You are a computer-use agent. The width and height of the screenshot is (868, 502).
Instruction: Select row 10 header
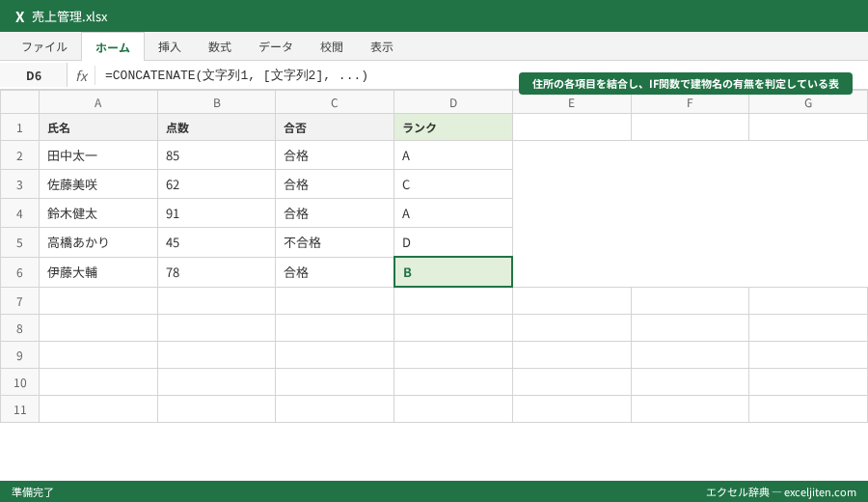(19, 382)
